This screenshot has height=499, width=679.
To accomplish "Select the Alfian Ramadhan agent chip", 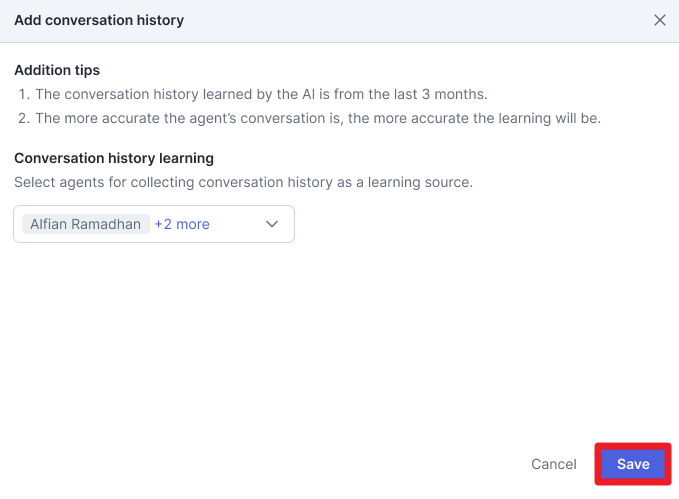I will [x=86, y=224].
